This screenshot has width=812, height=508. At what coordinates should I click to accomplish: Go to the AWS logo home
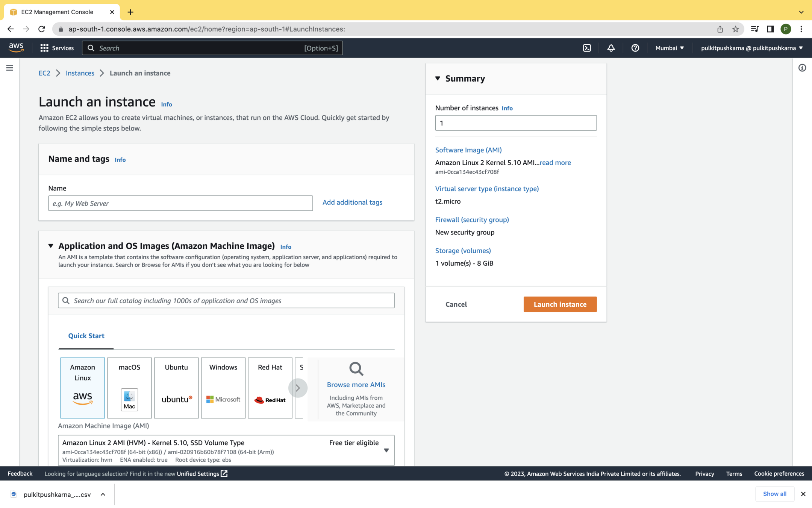[x=16, y=47]
